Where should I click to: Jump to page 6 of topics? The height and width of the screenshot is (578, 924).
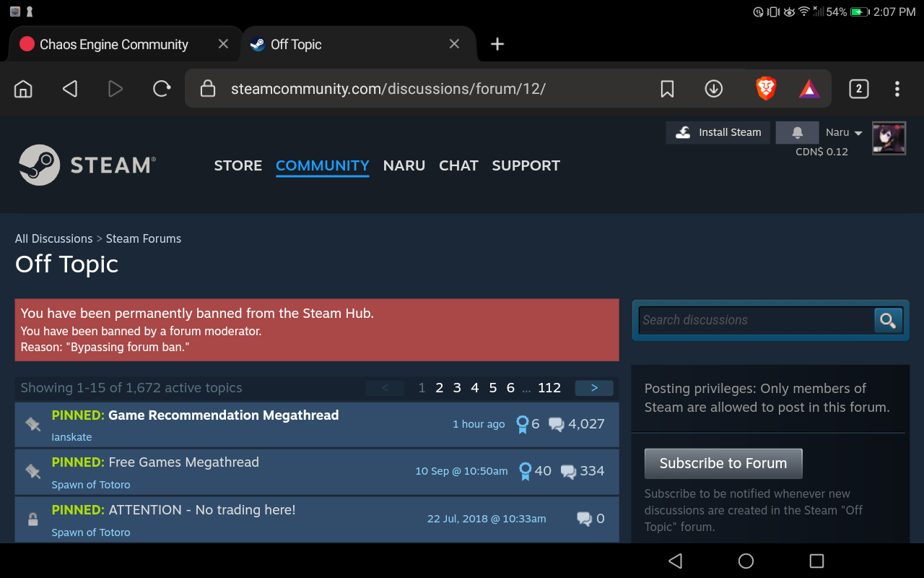[x=510, y=388]
